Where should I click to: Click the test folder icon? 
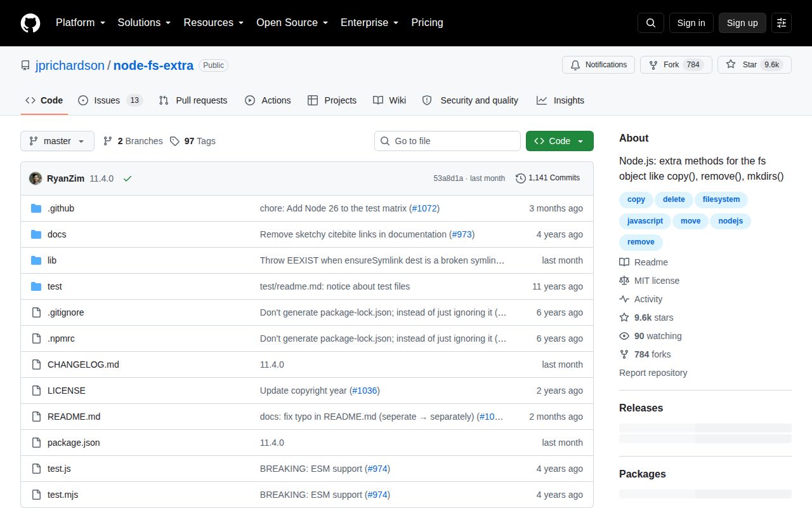click(x=36, y=286)
